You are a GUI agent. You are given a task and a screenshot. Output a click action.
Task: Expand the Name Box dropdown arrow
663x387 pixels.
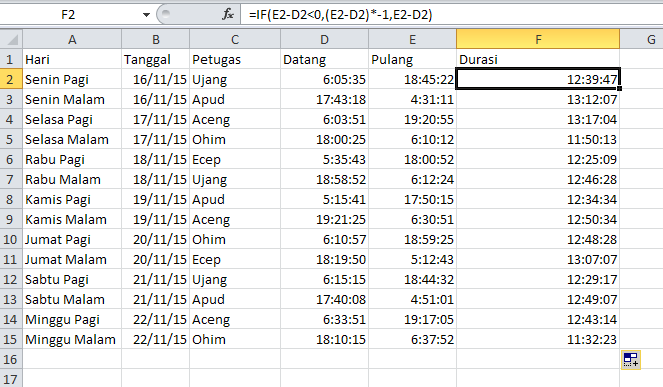point(146,15)
